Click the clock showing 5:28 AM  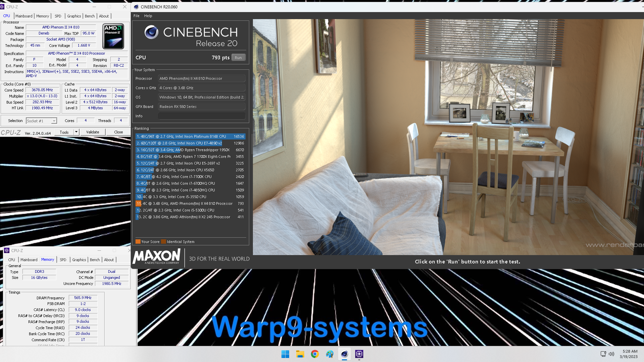click(630, 351)
